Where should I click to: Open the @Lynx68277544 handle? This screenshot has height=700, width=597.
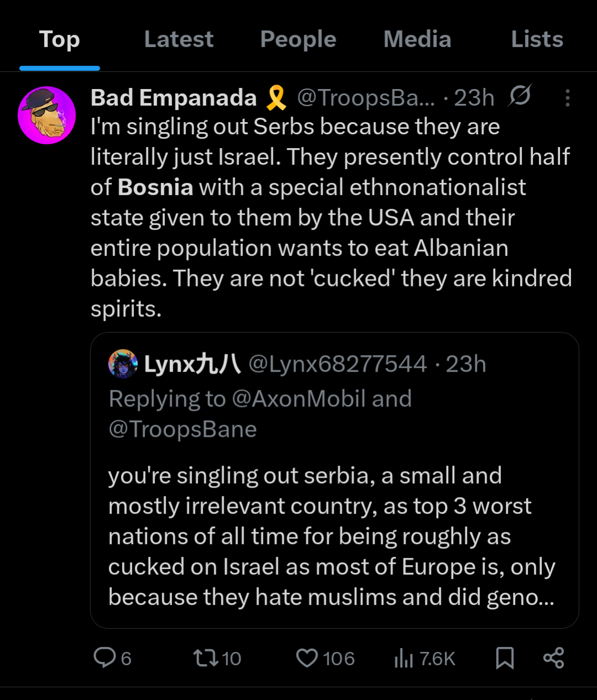pyautogui.click(x=338, y=364)
